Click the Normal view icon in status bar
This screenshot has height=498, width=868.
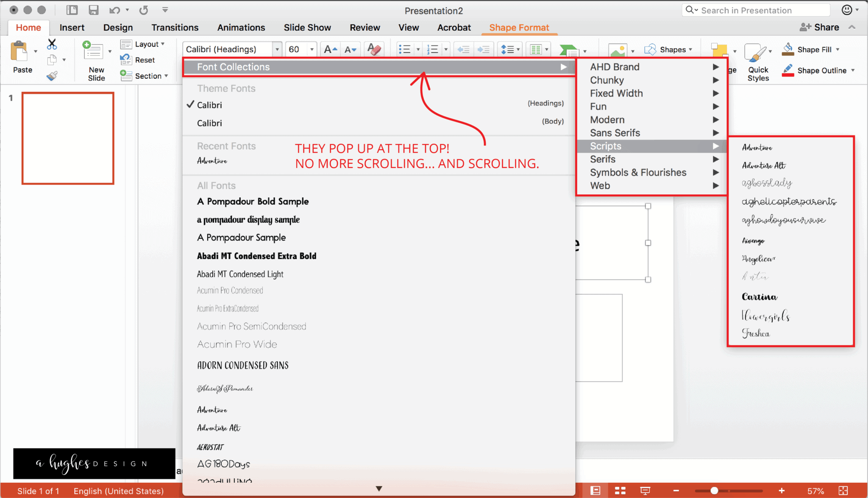click(x=595, y=490)
